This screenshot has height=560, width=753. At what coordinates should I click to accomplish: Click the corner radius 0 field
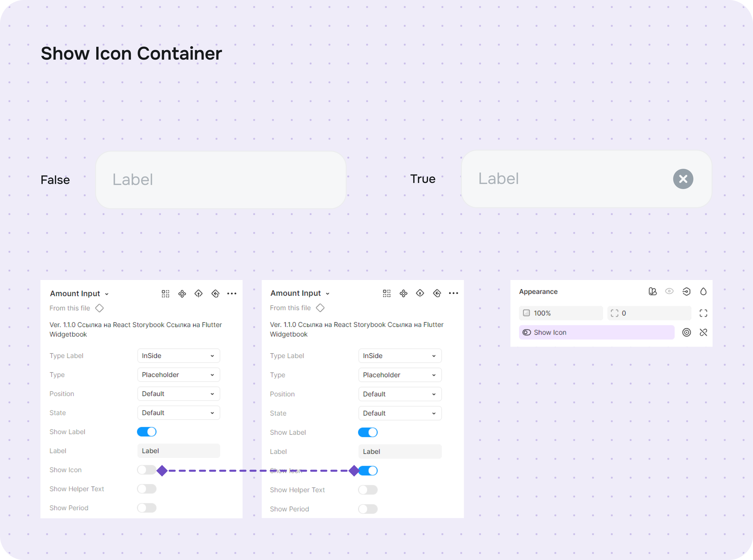(649, 313)
